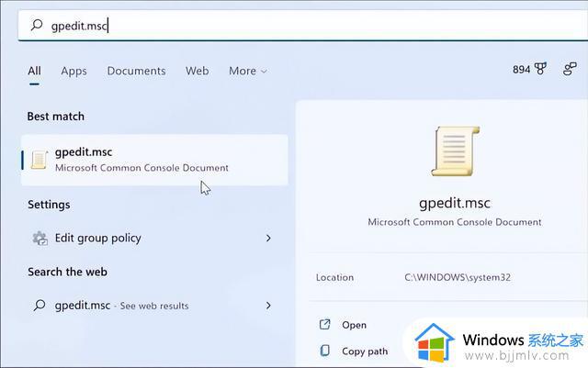588x368 pixels.
Task: Click Microsoft Common Console Document text in preview
Action: pos(455,222)
